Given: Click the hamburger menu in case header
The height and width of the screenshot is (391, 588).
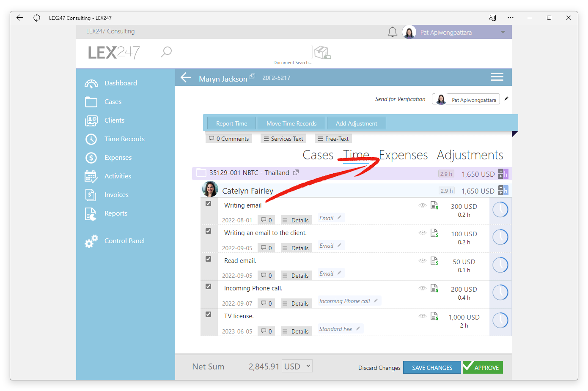Looking at the screenshot, I should click(497, 77).
